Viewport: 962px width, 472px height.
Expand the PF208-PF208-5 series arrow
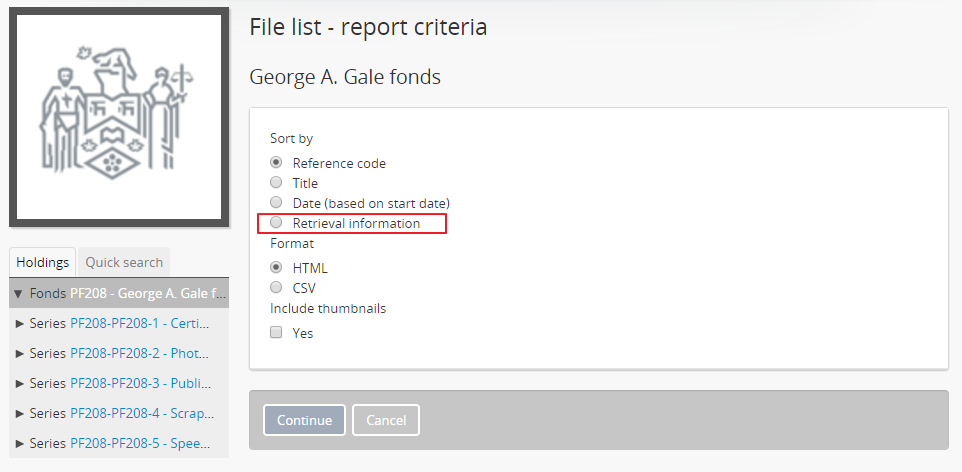pyautogui.click(x=22, y=443)
